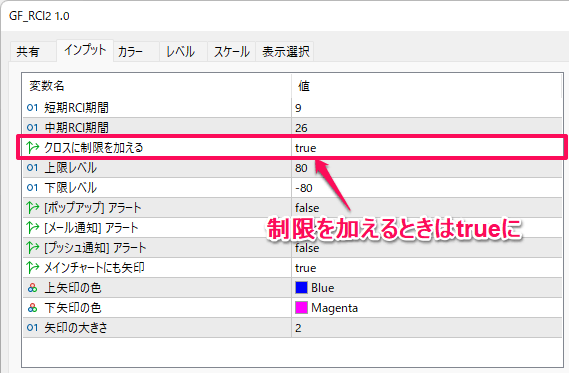Pick the Magenta color swatch
Image resolution: width=569 pixels, height=373 pixels.
pos(301,308)
